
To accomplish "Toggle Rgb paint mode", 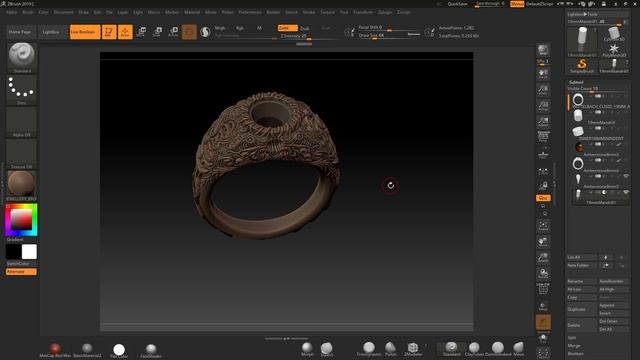I will (x=240, y=28).
